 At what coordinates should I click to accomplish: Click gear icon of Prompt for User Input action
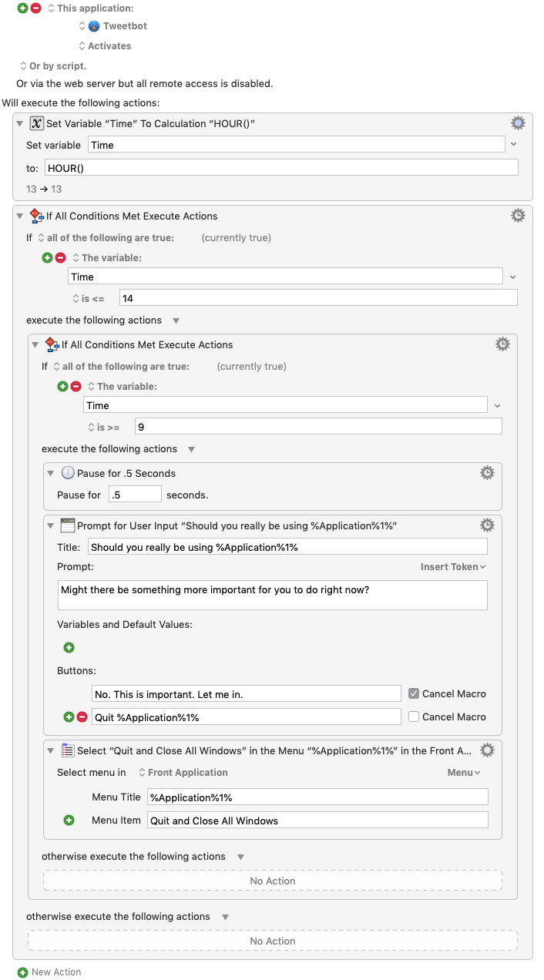point(486,525)
